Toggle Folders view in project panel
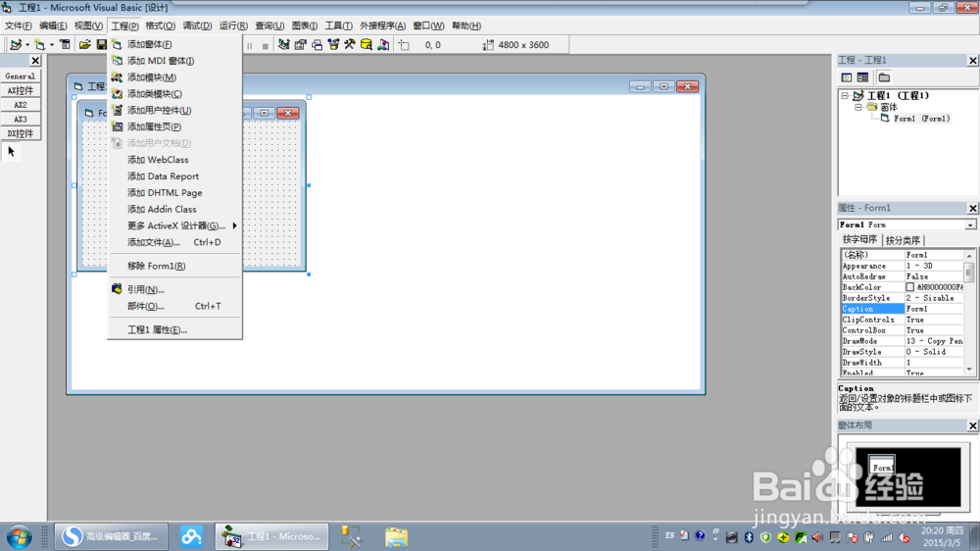Screen dimensions: 980x551 (884, 77)
